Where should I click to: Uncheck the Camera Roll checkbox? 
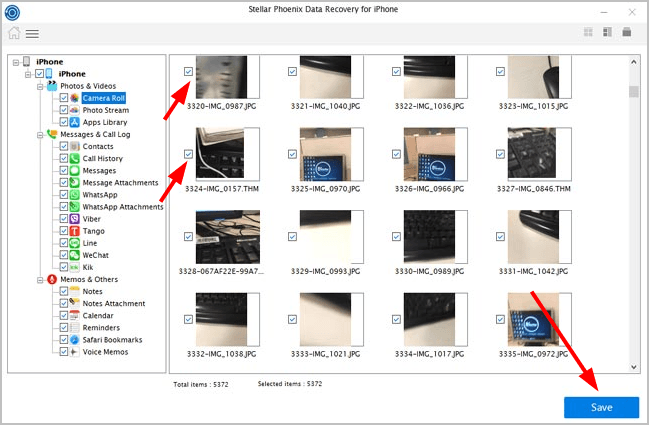64,98
